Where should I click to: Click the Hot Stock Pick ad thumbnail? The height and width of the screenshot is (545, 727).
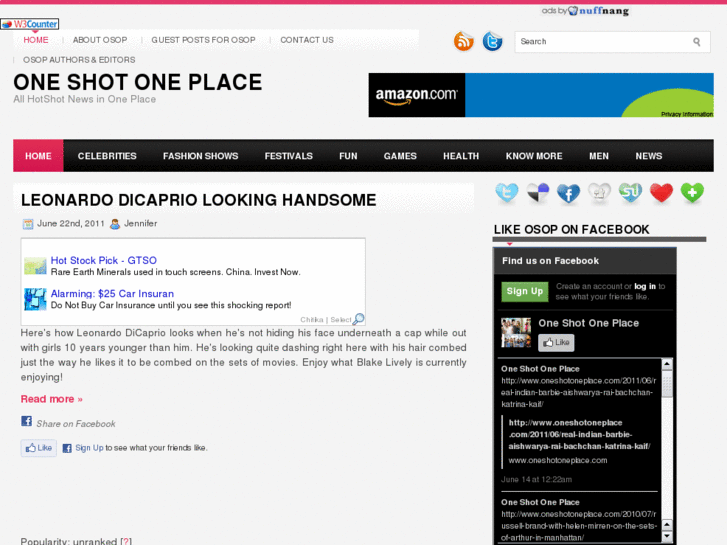[x=35, y=266]
